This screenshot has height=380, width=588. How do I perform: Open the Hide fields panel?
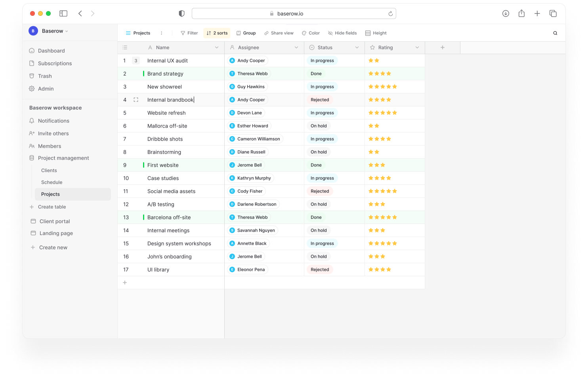coord(342,33)
